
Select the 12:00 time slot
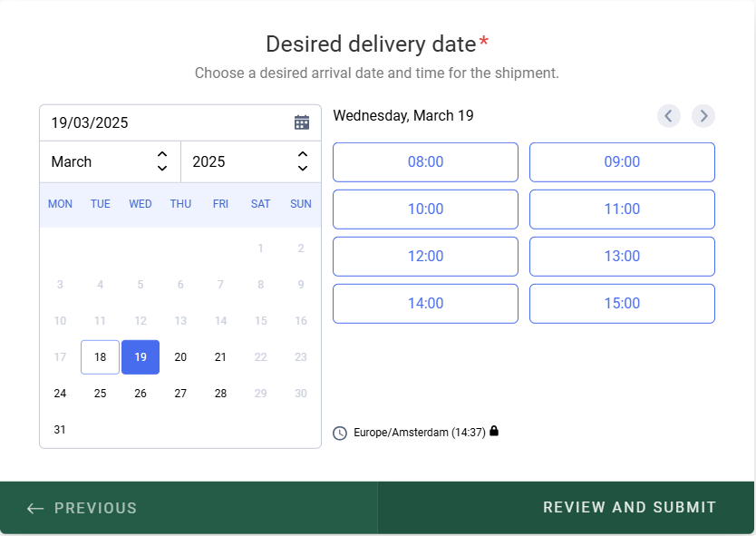tap(425, 256)
